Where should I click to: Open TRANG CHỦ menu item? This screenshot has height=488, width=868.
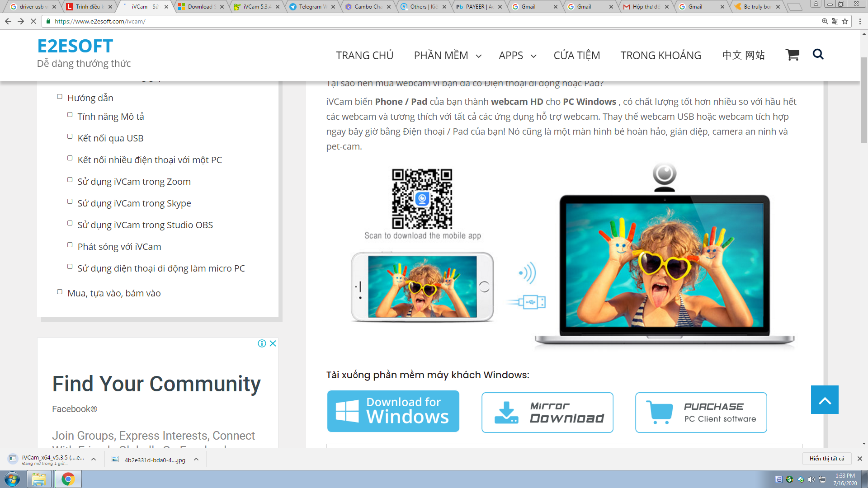coord(364,56)
